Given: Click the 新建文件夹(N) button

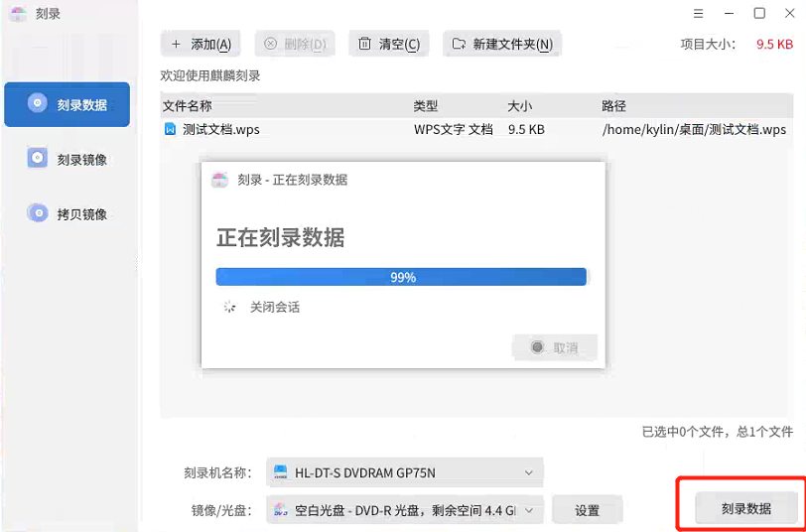Looking at the screenshot, I should point(502,44).
